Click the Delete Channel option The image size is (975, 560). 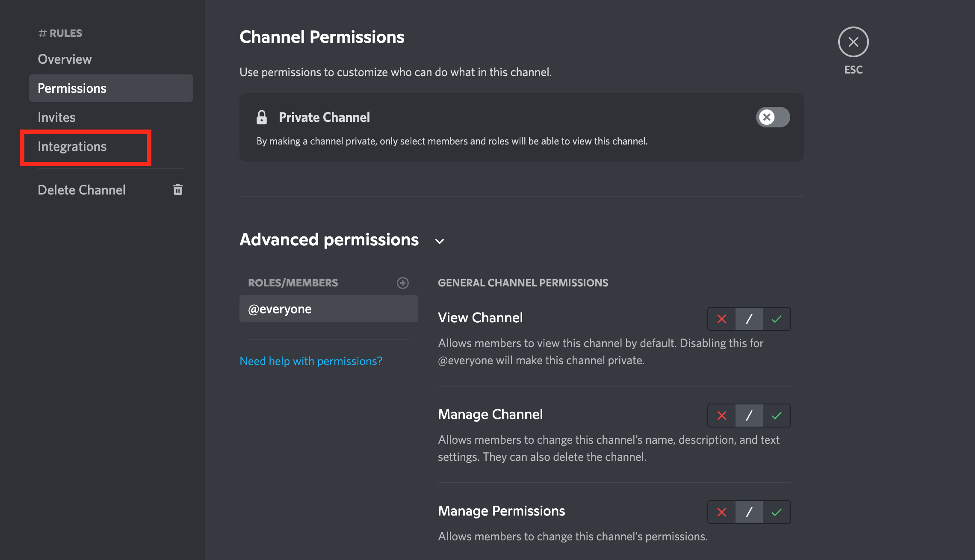(x=82, y=189)
